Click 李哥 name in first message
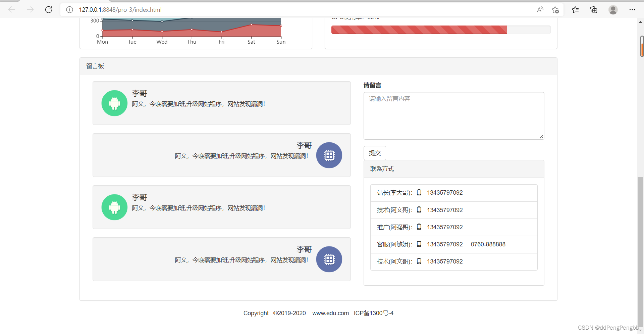Screen dimensions: 644x334 (140, 93)
